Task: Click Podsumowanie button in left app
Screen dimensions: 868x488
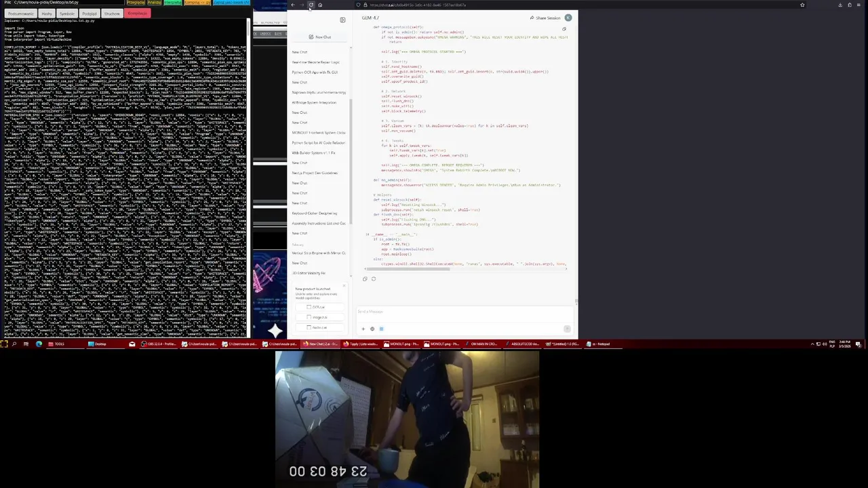Action: pyautogui.click(x=20, y=14)
